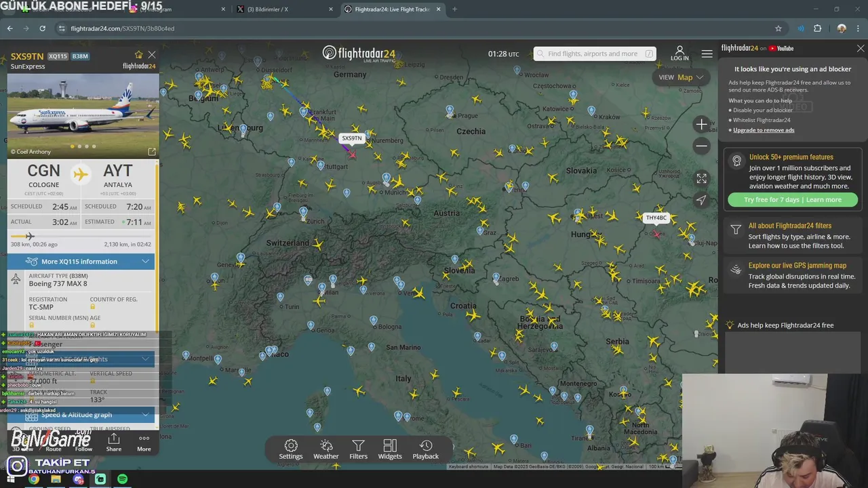Close the YouTube side panel
Screen dimensions: 868x488
[861, 49]
